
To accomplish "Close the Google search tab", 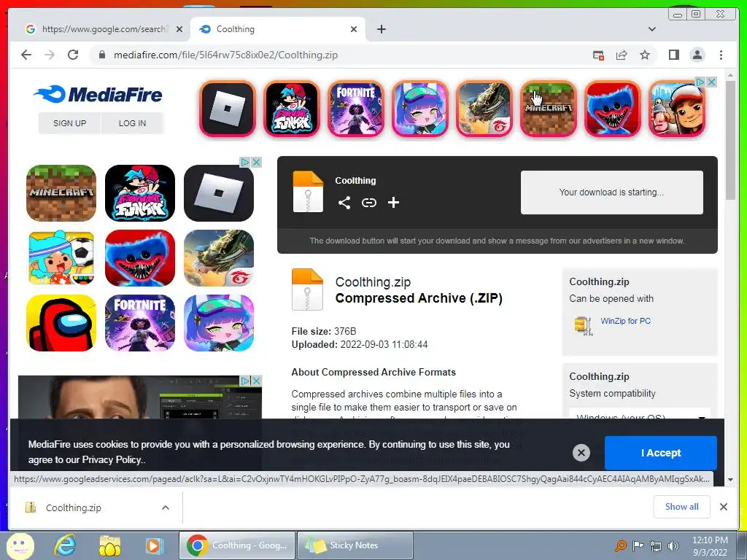I will click(x=179, y=29).
